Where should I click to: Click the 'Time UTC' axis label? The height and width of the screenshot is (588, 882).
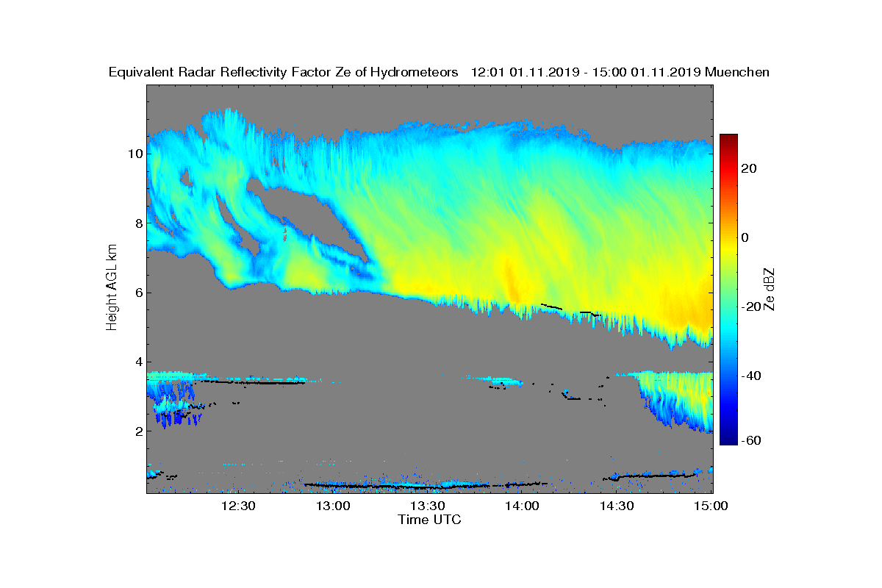pos(430,520)
